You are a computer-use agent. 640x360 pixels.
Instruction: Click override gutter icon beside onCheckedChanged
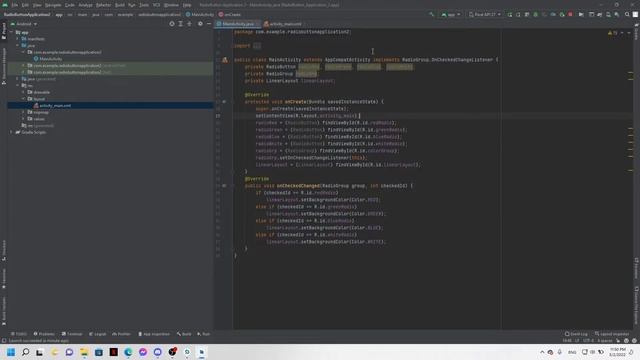click(x=224, y=186)
